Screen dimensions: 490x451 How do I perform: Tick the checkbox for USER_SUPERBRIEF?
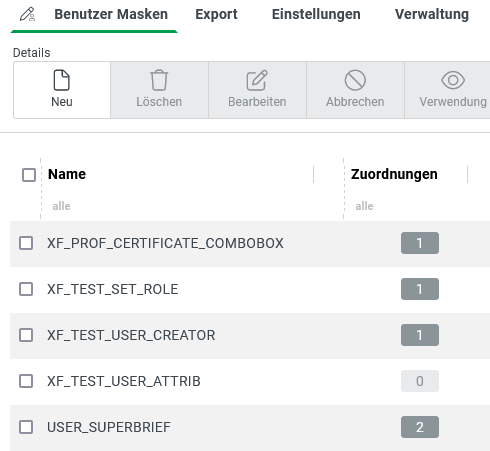26,427
